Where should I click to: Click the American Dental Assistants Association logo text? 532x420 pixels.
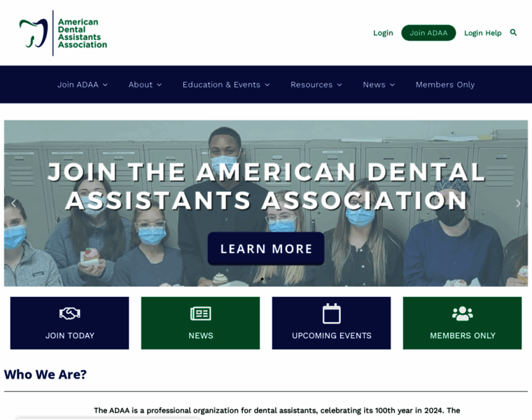click(83, 33)
